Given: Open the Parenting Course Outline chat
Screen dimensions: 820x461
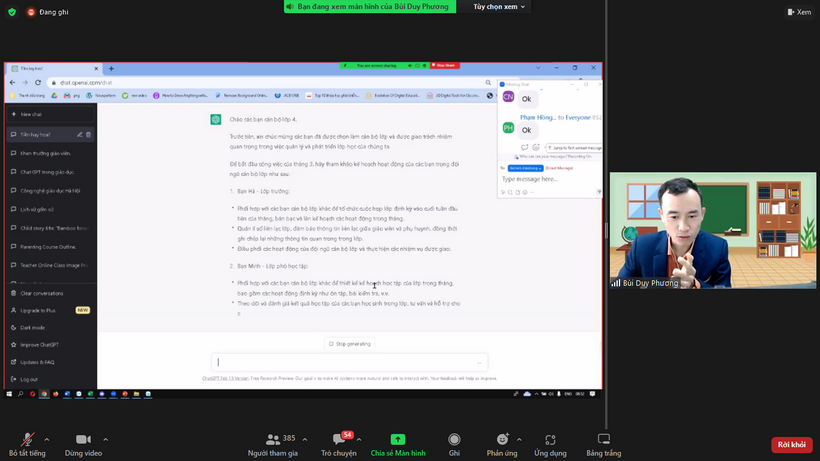Looking at the screenshot, I should (x=48, y=247).
